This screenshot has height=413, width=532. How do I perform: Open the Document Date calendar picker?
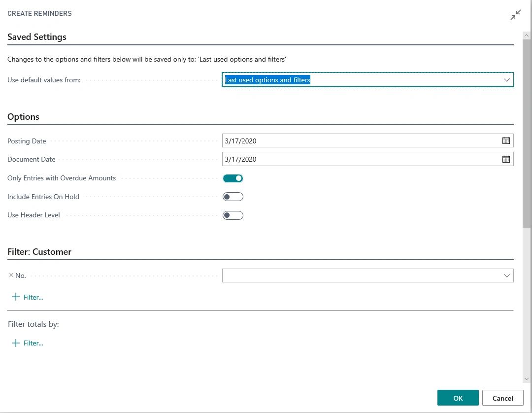coord(506,159)
